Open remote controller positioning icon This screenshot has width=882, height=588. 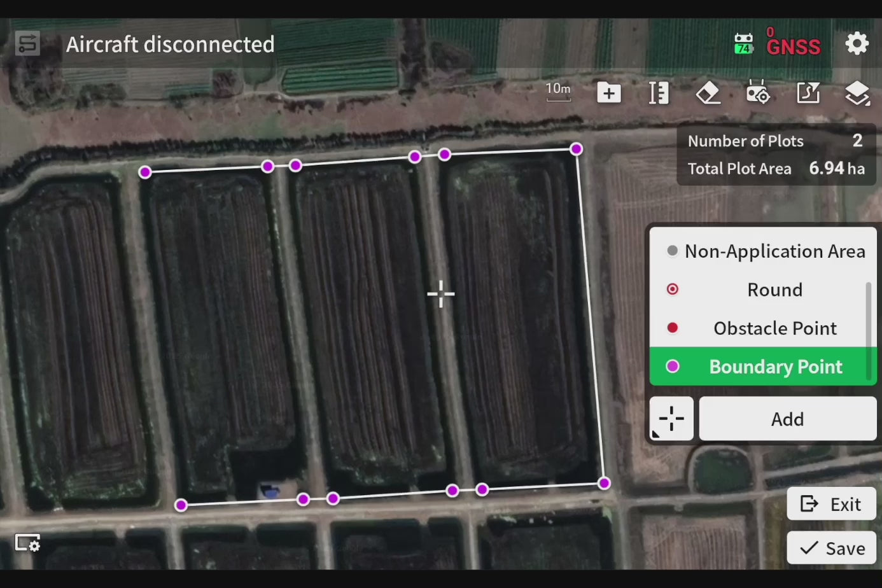(x=757, y=94)
